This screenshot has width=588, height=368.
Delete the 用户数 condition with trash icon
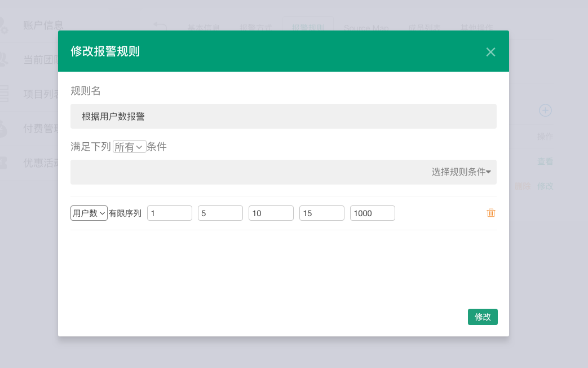click(491, 213)
